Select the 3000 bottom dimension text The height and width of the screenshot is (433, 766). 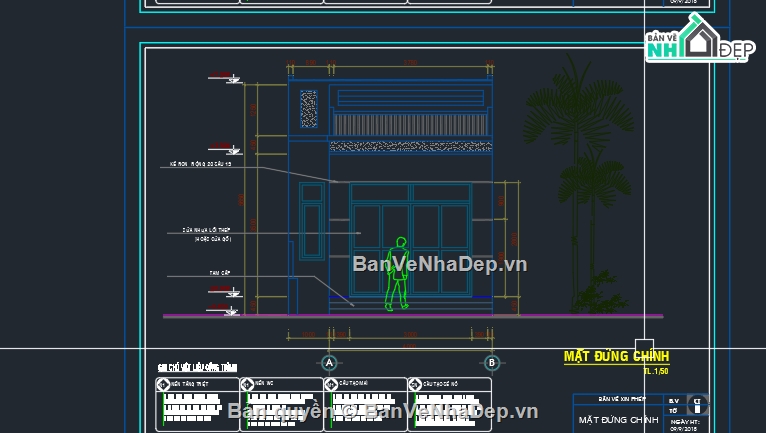410,335
